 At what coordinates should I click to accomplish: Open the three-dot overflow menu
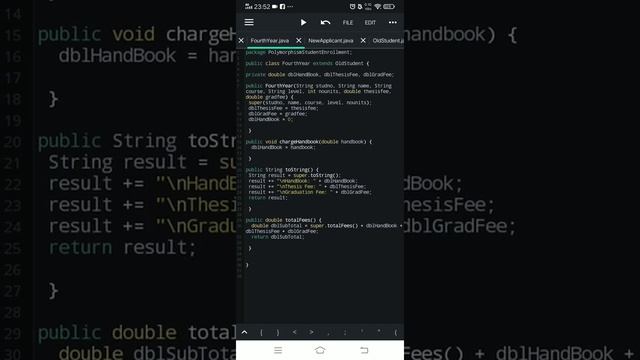tap(393, 22)
